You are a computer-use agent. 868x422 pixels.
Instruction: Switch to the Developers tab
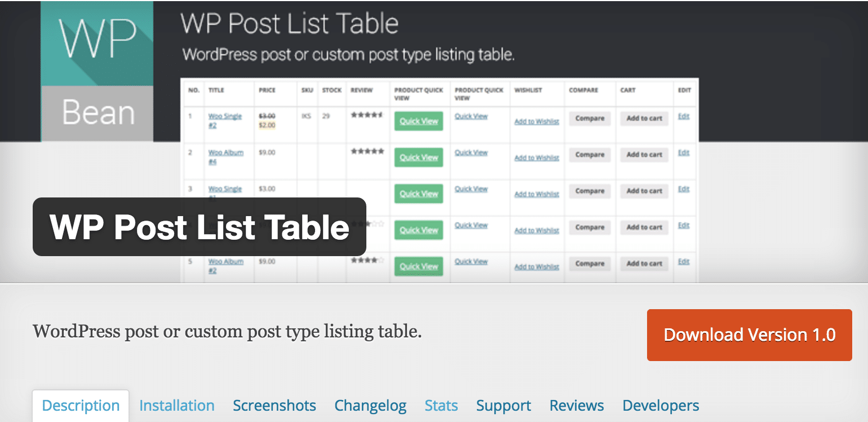tap(661, 405)
